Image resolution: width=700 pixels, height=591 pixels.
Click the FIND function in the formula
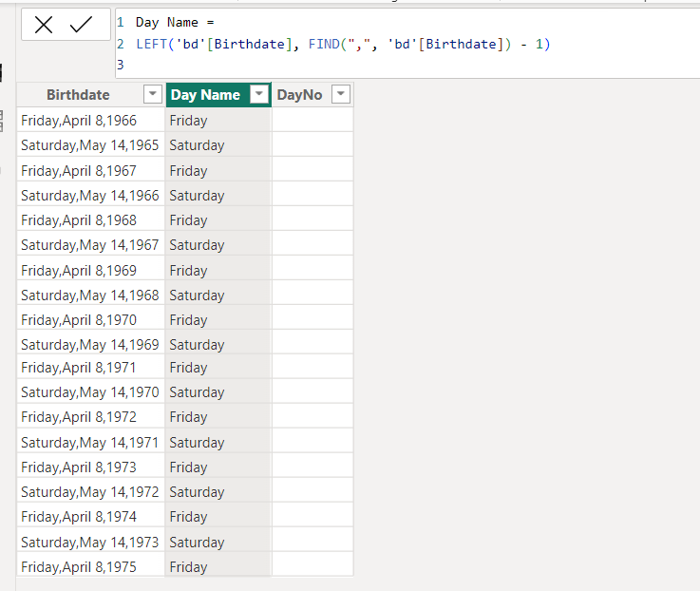click(324, 45)
